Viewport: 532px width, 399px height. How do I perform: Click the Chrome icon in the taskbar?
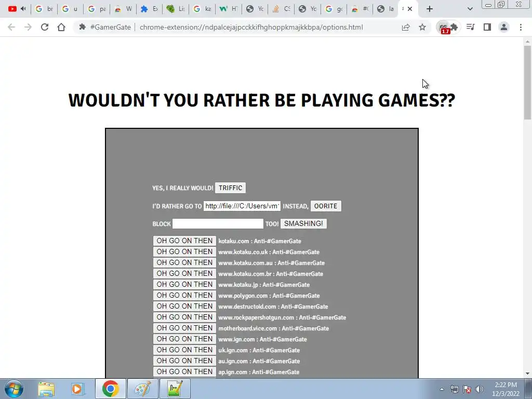[110, 389]
